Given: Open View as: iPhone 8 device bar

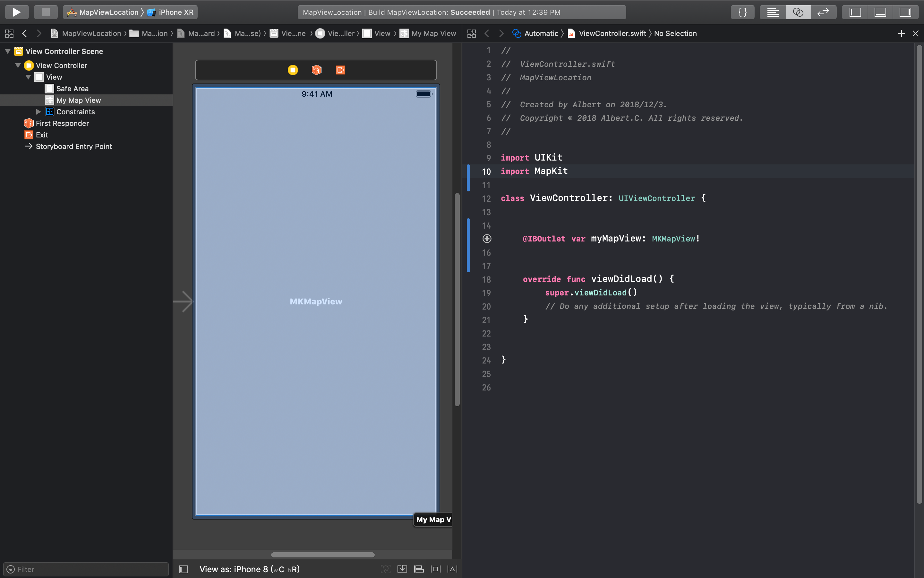Looking at the screenshot, I should (x=249, y=569).
